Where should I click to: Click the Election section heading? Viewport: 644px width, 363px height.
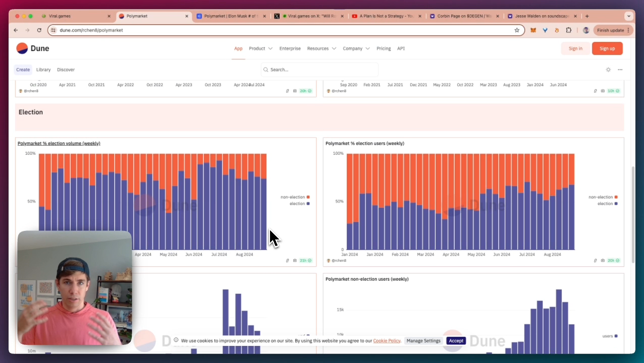tap(31, 112)
